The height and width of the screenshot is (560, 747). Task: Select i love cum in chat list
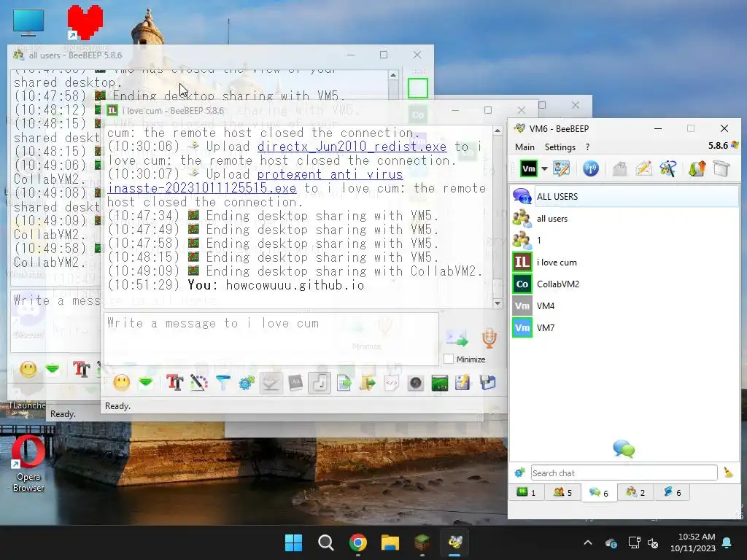(624, 262)
